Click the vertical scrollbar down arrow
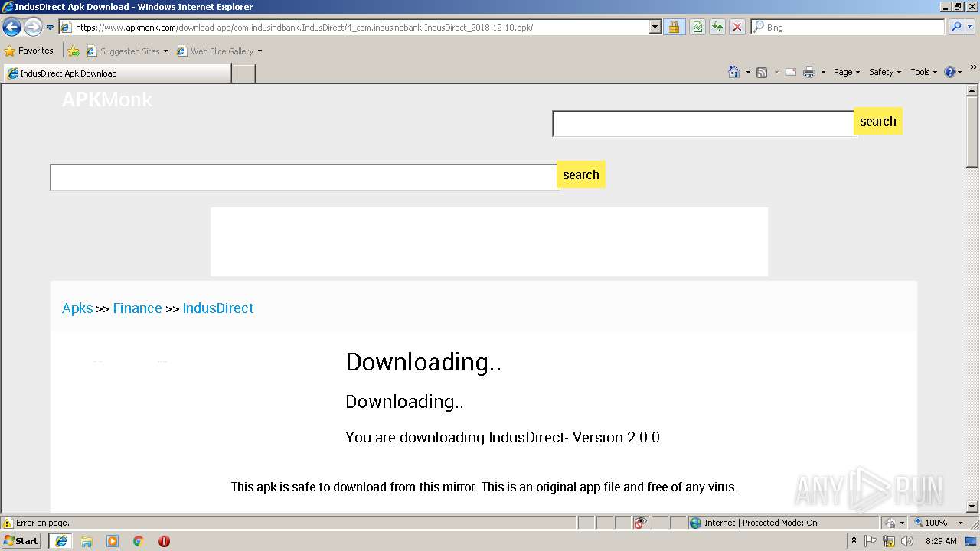 (x=972, y=507)
